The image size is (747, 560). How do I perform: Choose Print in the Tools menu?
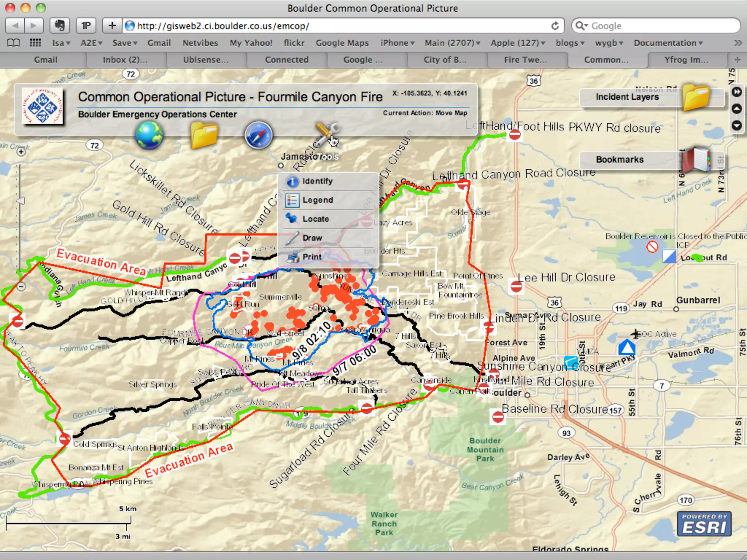312,257
